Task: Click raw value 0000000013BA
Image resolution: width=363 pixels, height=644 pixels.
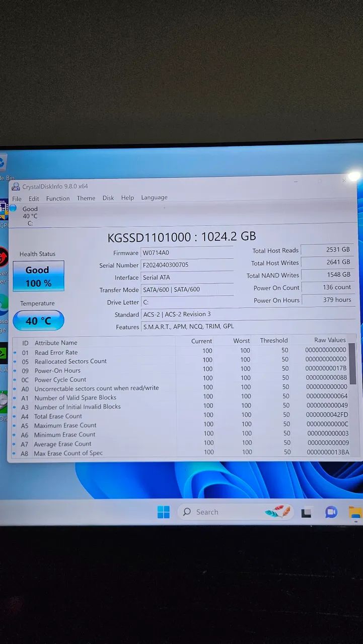Action: 328,452
